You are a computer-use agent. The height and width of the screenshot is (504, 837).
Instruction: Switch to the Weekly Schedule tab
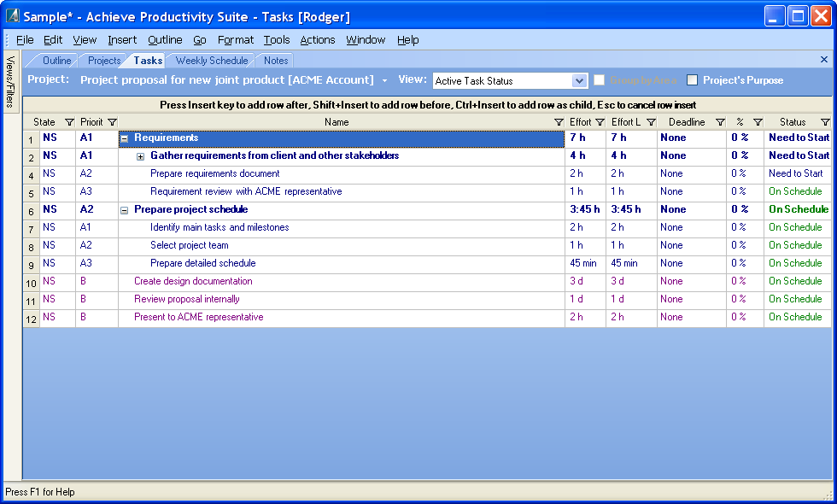point(212,61)
